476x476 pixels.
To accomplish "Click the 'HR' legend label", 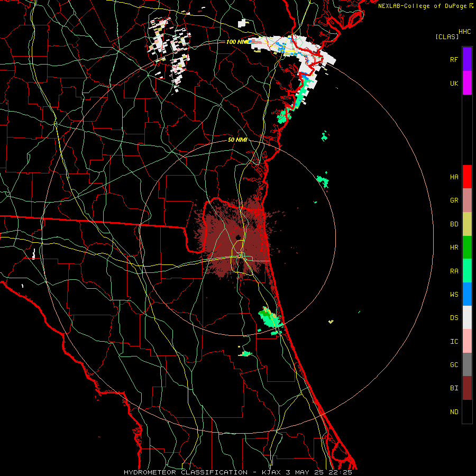I will coord(454,248).
